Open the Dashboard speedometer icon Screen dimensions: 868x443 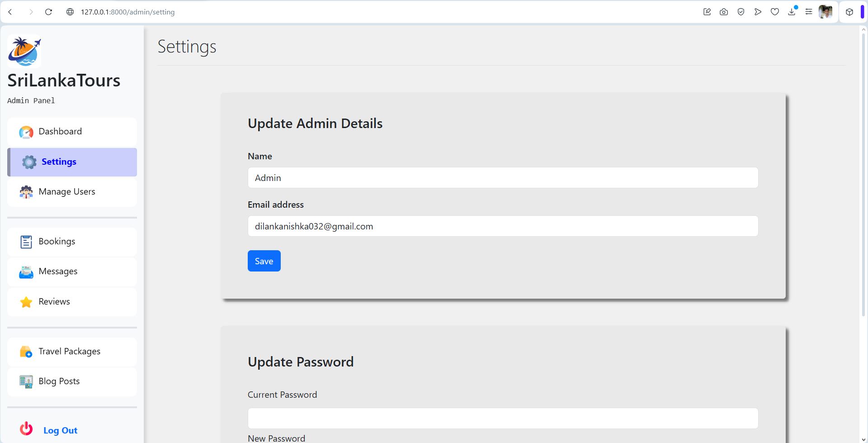point(26,132)
